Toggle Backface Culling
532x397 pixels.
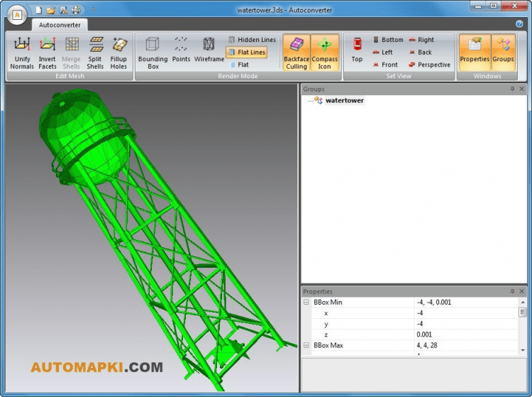(x=297, y=53)
